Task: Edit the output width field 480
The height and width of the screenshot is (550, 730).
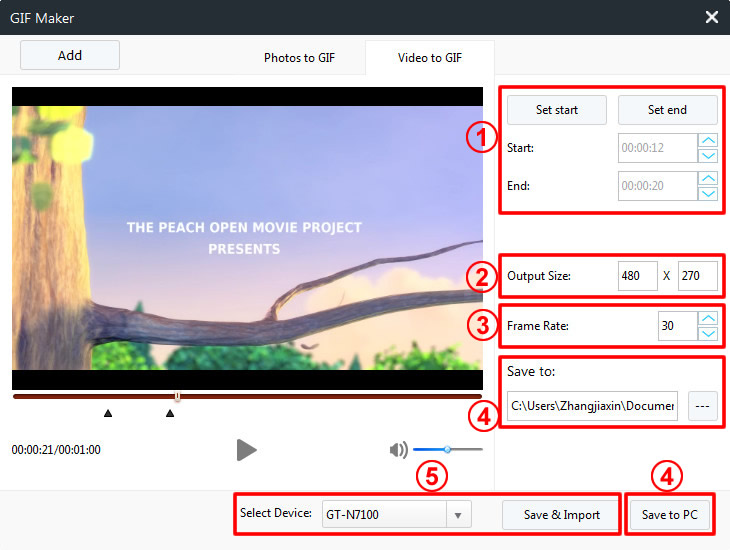Action: pyautogui.click(x=638, y=276)
